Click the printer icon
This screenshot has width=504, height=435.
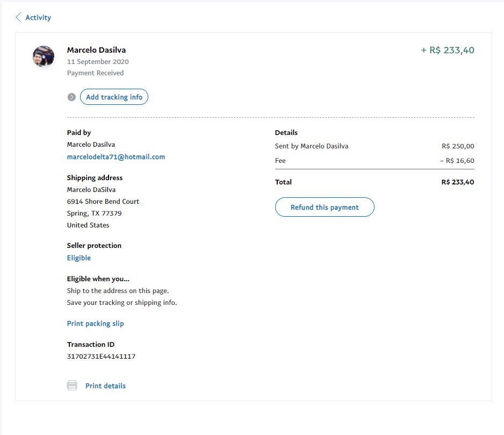(72, 386)
